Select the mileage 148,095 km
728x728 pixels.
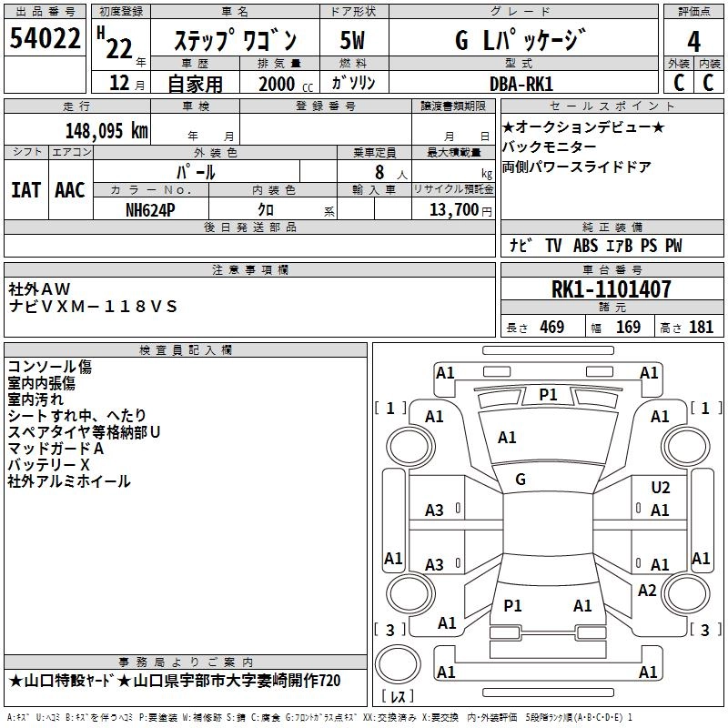point(106,131)
